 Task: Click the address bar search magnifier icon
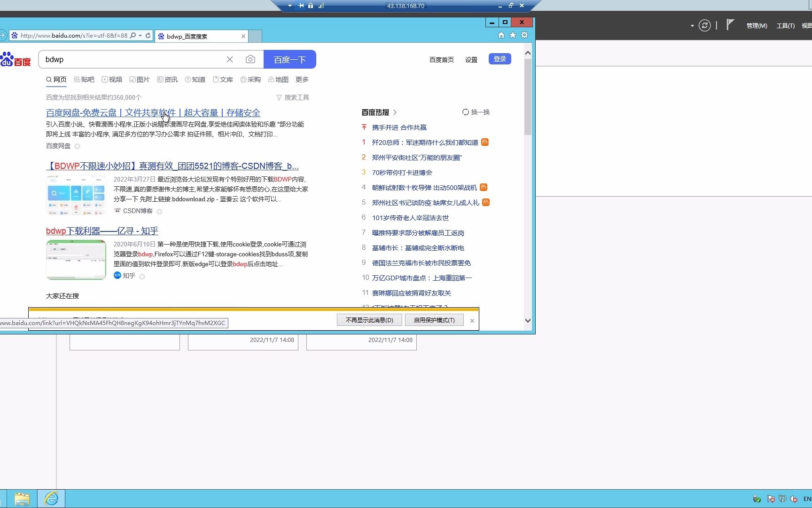pos(133,35)
